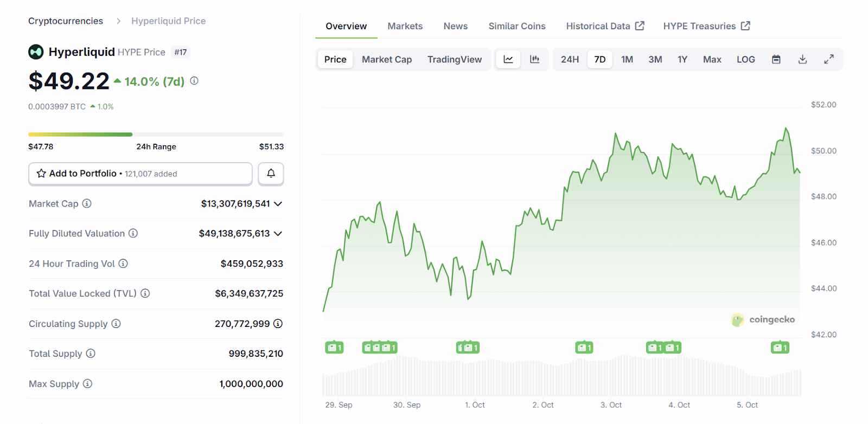
Task: Click the Add to Portfolio button
Action: point(140,174)
